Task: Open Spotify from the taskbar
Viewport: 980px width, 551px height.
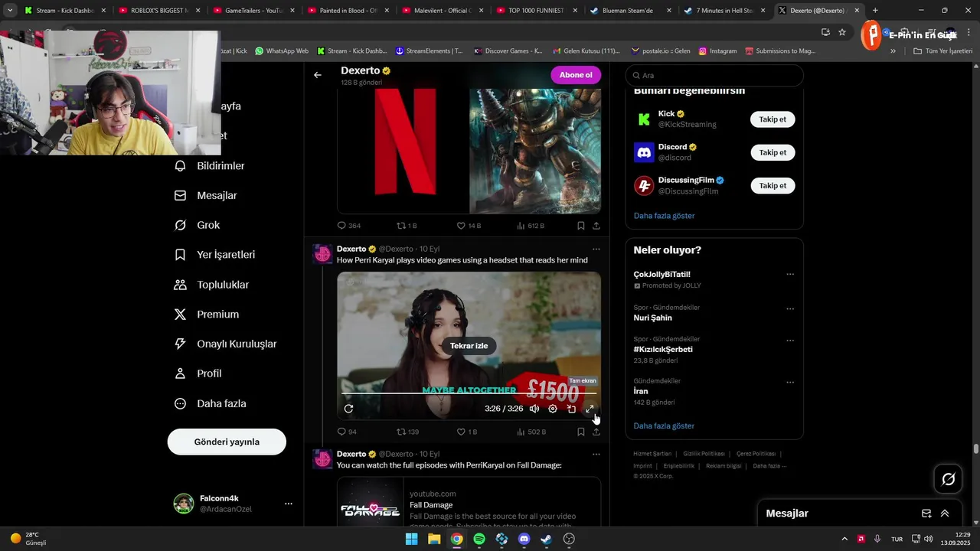Action: point(479,539)
